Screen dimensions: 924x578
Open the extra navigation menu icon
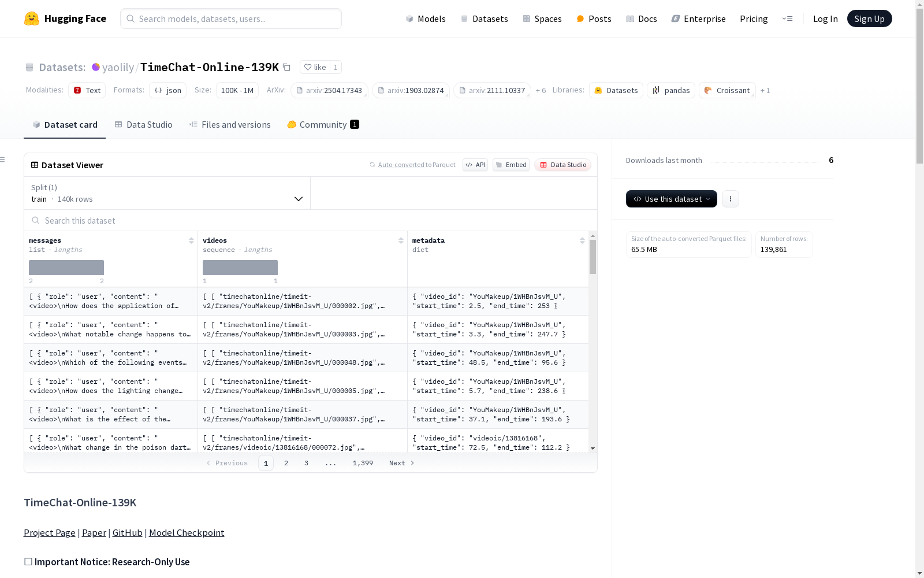[787, 18]
